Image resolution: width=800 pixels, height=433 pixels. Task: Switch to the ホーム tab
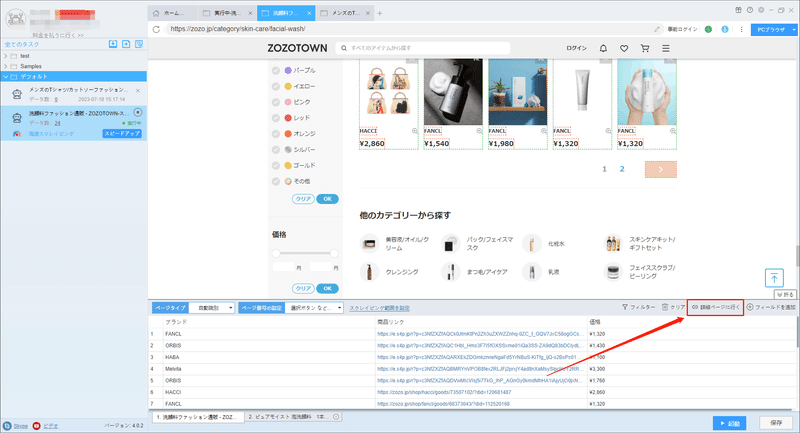click(x=173, y=13)
